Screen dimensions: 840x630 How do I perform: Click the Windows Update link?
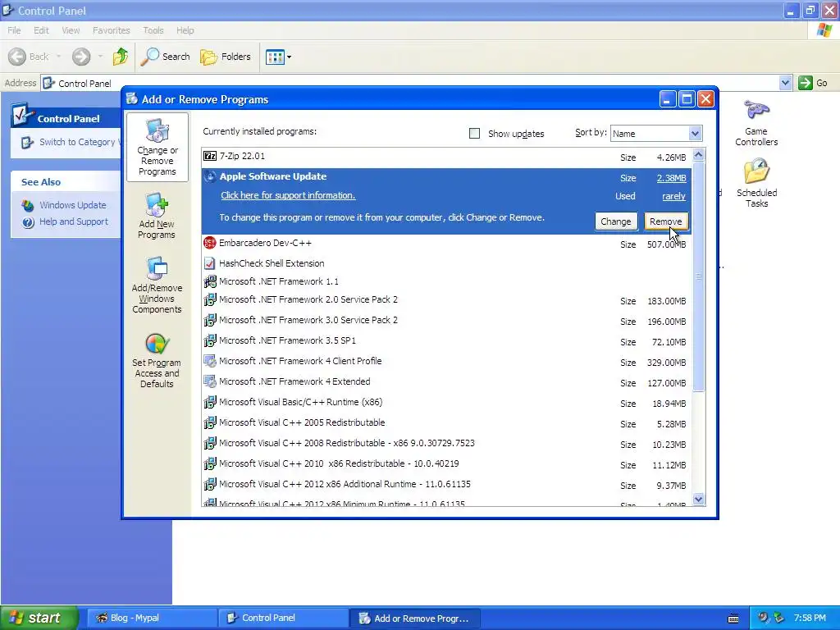[x=73, y=205]
